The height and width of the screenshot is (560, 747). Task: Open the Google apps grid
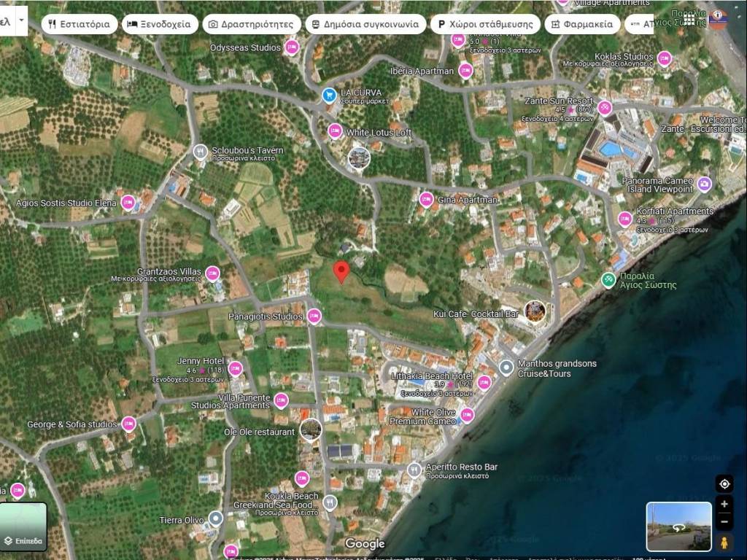pos(689,19)
